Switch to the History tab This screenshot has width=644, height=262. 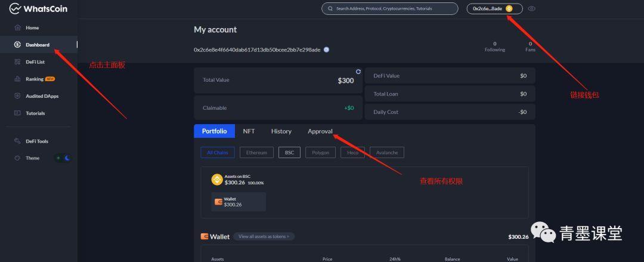pos(281,131)
